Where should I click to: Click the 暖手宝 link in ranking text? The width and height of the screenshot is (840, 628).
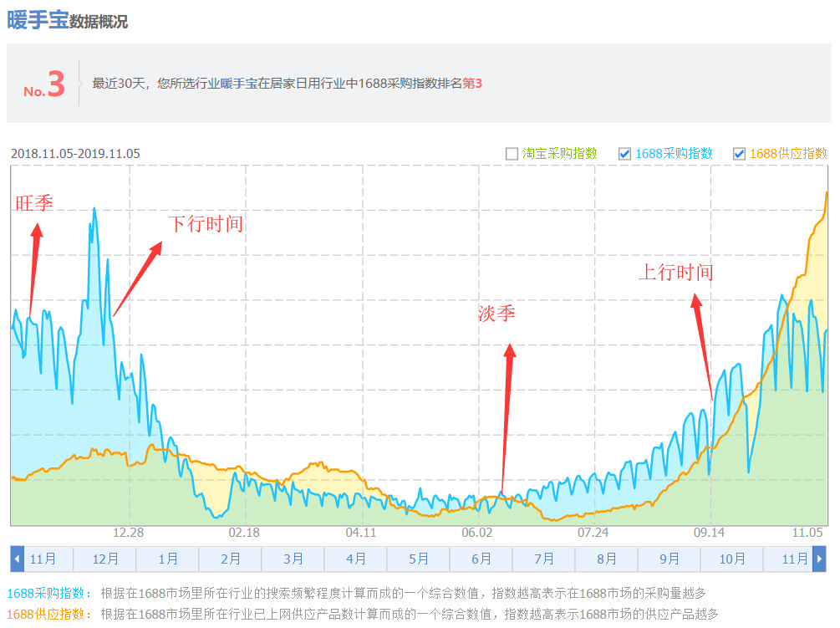[239, 84]
